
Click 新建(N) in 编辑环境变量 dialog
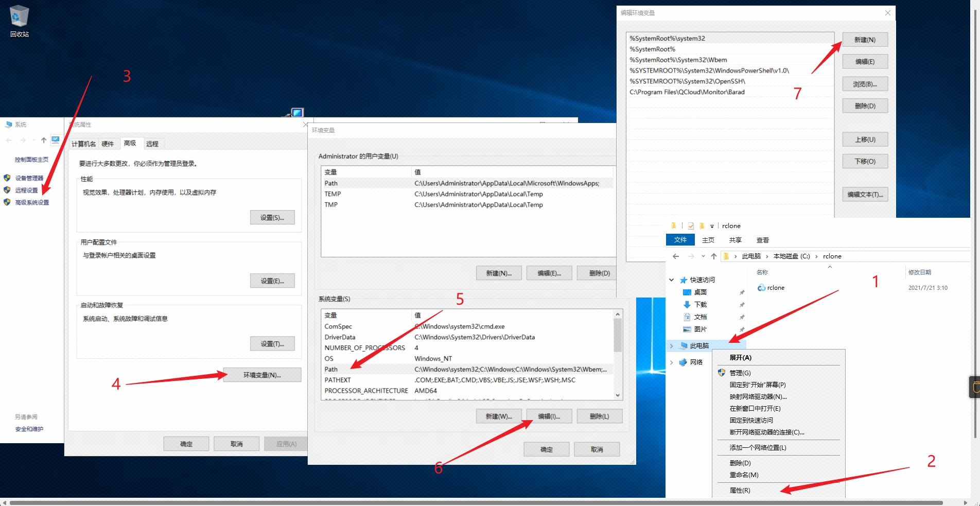pyautogui.click(x=865, y=40)
